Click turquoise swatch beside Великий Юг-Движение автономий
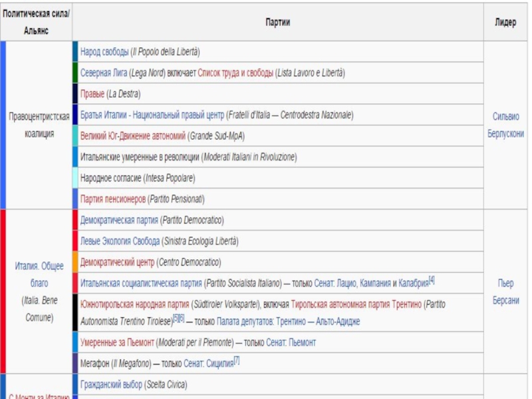 tap(75, 136)
